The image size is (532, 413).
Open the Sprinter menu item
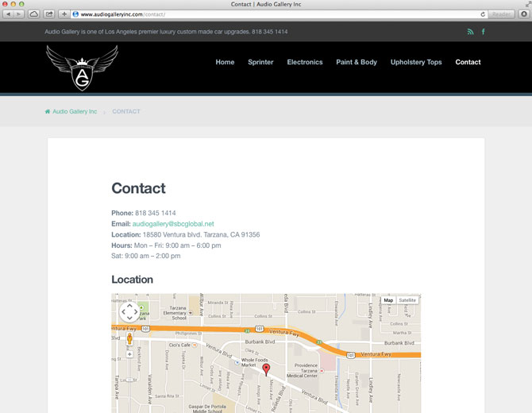(260, 62)
